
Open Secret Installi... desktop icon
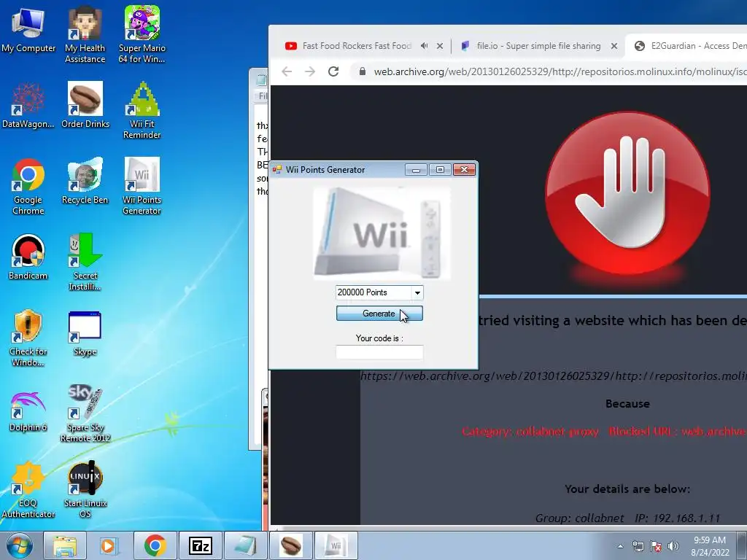pos(85,262)
